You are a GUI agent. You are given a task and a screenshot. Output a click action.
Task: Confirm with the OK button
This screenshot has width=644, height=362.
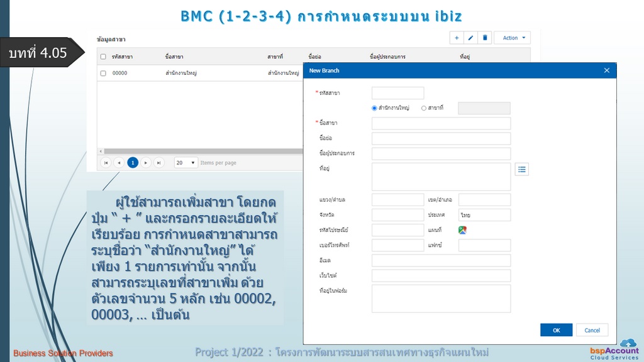556,330
